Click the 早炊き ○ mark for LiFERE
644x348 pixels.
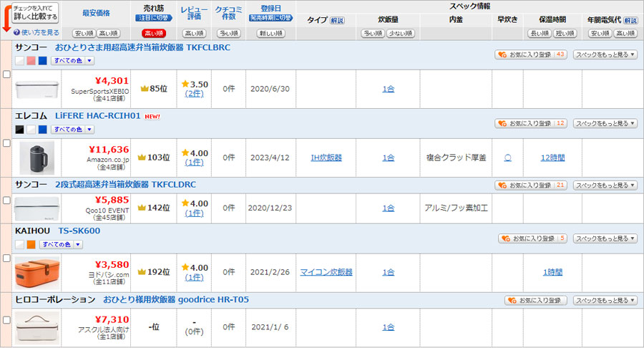pos(507,158)
